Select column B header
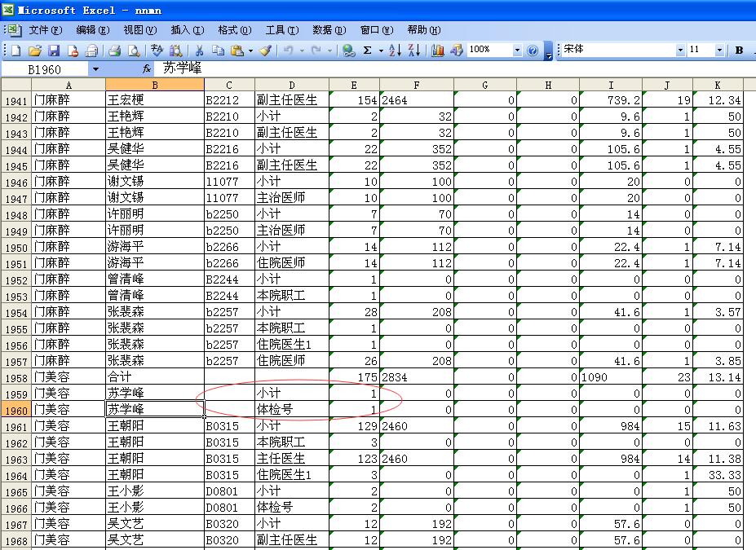The image size is (756, 550). pos(155,85)
